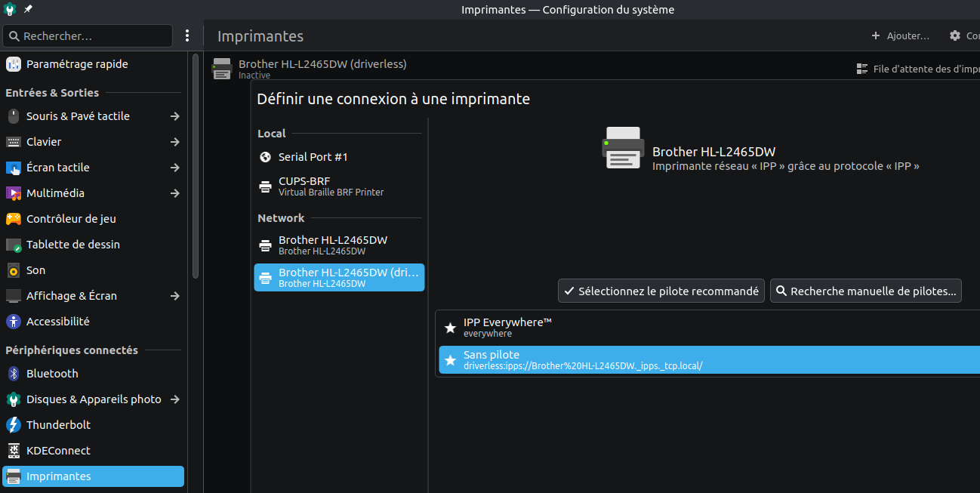Viewport: 980px width, 493px height.
Task: Click the printer icon beside CUPS-BRF
Action: point(265,186)
